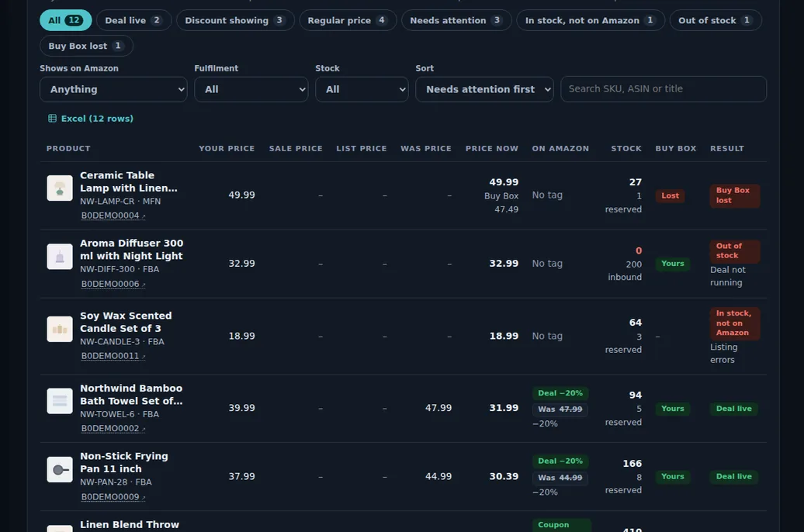Image resolution: width=804 pixels, height=532 pixels.
Task: Click the Excel spreadsheet icon
Action: point(52,119)
